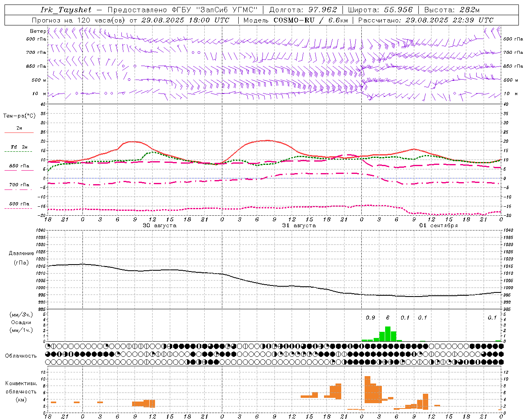This screenshot has height=420, width=525.
Task: Click the (гПа) pressure unit label
Action: tap(21, 263)
